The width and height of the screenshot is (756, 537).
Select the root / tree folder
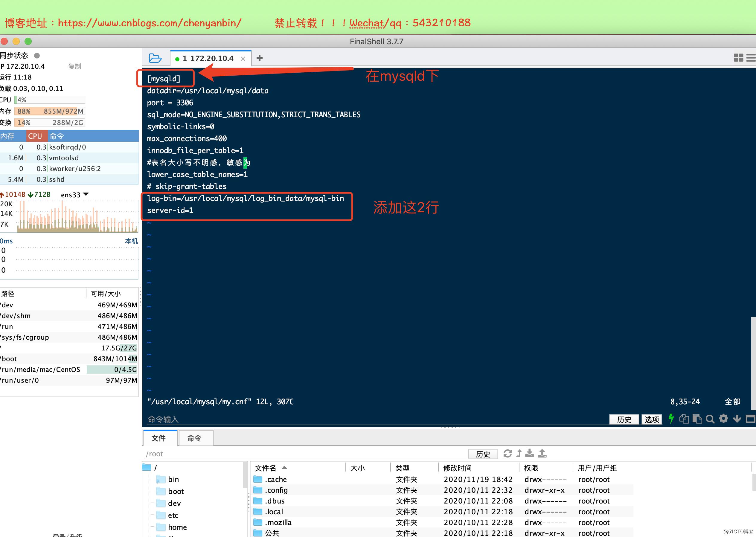click(150, 468)
